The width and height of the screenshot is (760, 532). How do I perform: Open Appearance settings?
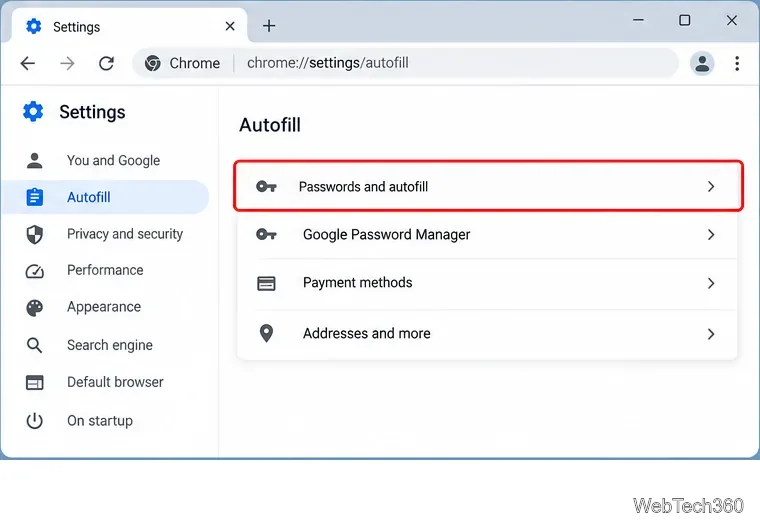[105, 307]
